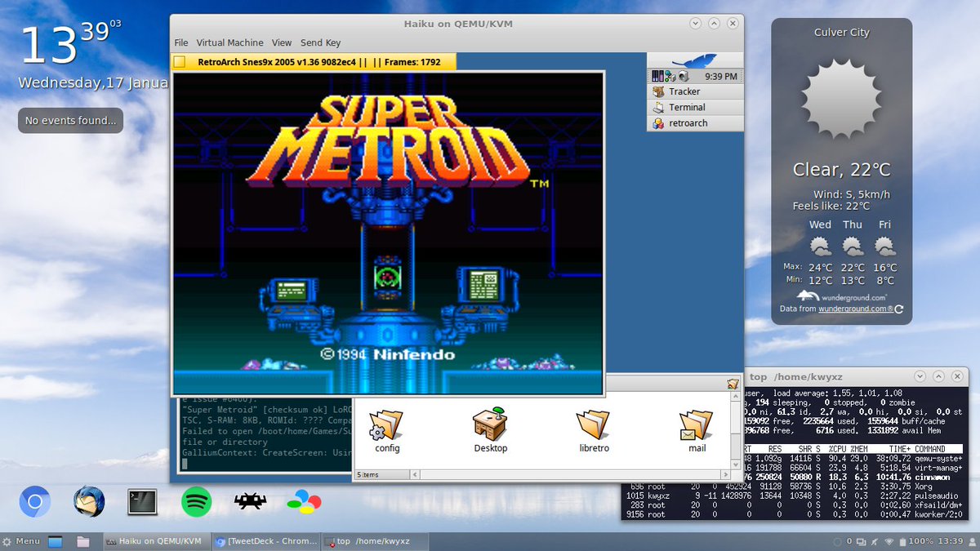980x551 pixels.
Task: Click the wifi network icon in panel
Action: click(x=889, y=541)
